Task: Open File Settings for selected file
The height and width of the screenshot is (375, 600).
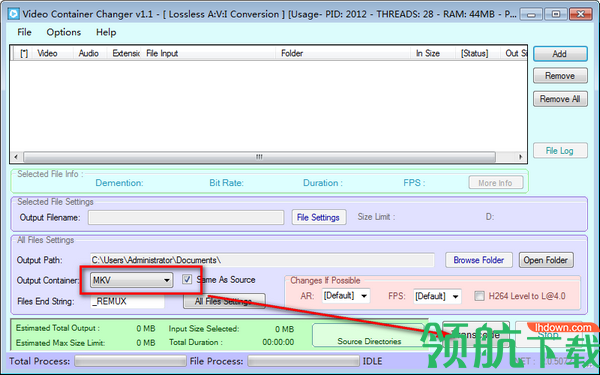Action: tap(319, 217)
